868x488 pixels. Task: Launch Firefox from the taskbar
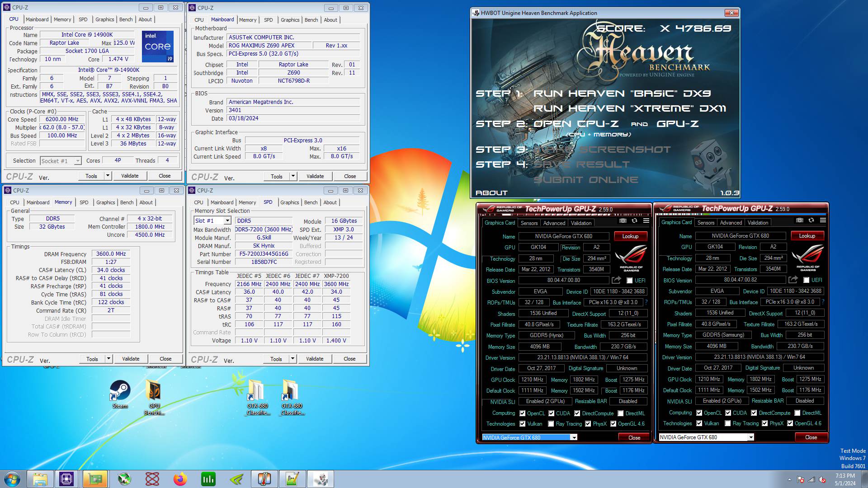pos(180,479)
